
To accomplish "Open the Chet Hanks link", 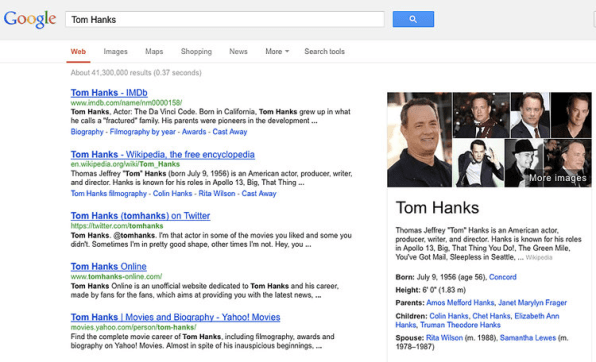I will [x=491, y=316].
